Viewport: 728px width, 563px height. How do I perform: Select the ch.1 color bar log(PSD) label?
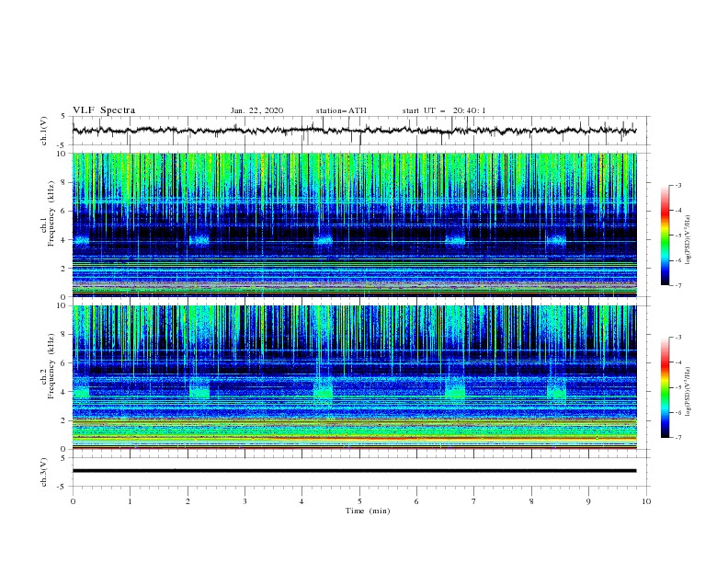click(688, 240)
